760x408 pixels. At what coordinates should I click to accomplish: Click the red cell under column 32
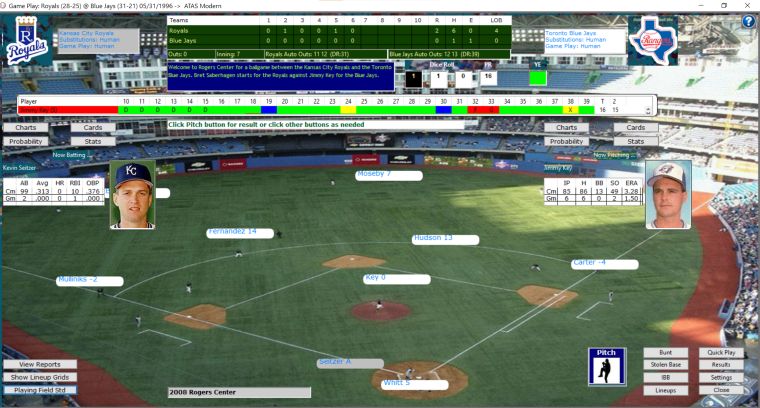tap(475, 110)
